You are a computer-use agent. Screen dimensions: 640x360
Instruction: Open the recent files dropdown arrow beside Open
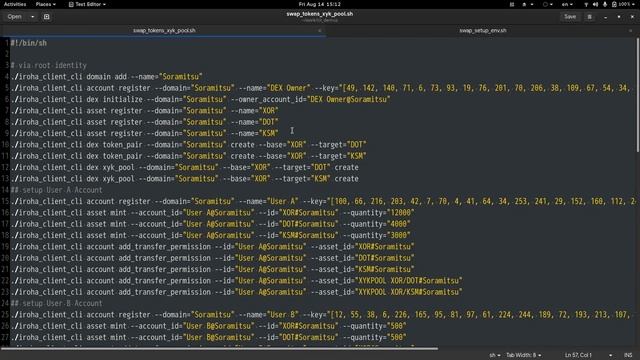(32, 17)
